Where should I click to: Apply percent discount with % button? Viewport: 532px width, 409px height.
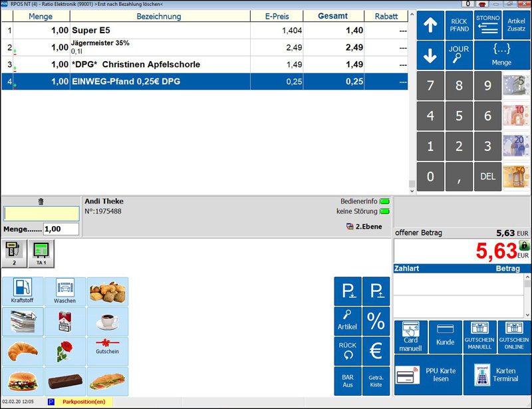[376, 321]
